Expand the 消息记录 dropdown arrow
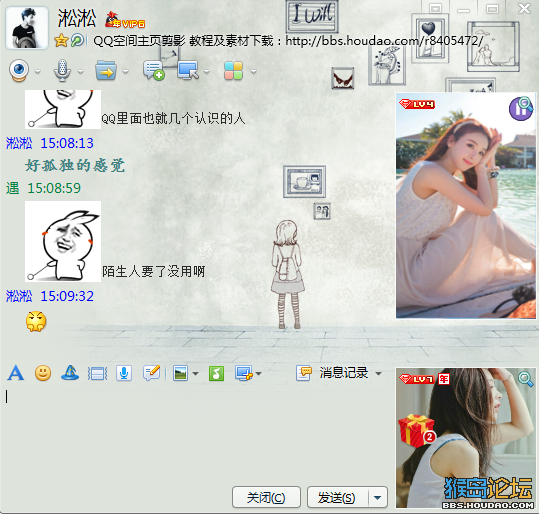 [x=378, y=373]
